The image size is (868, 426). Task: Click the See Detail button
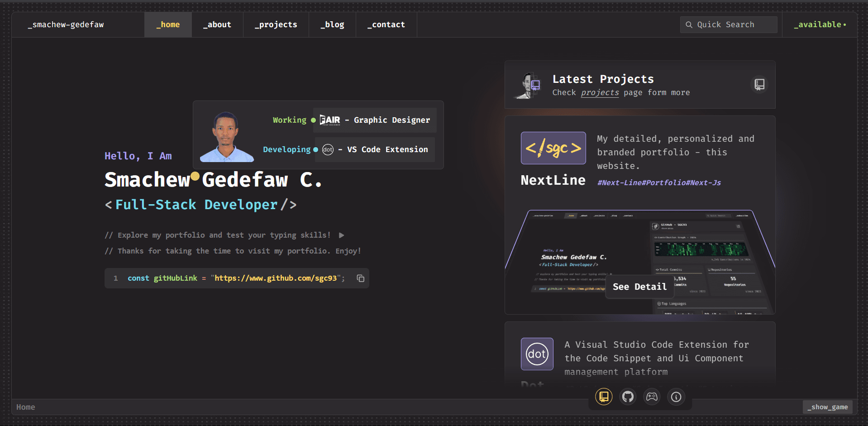tap(639, 287)
